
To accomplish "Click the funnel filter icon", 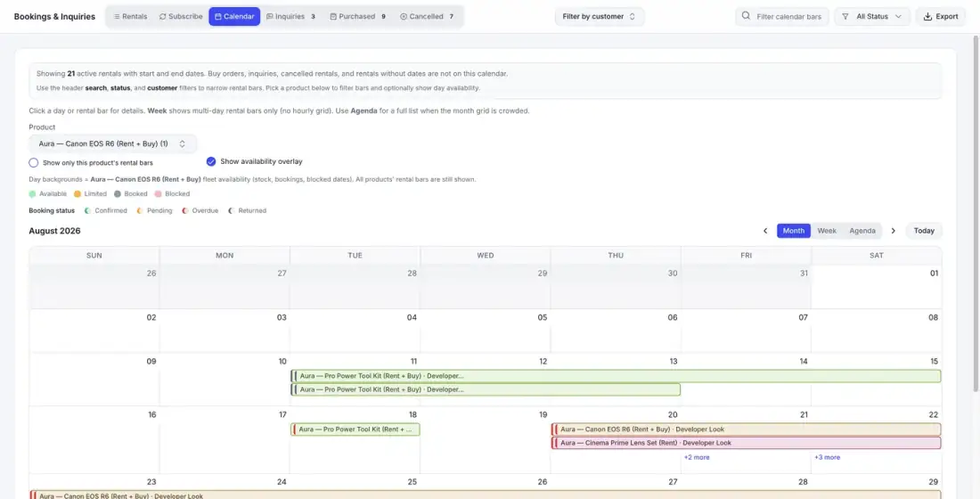I will [x=845, y=17].
